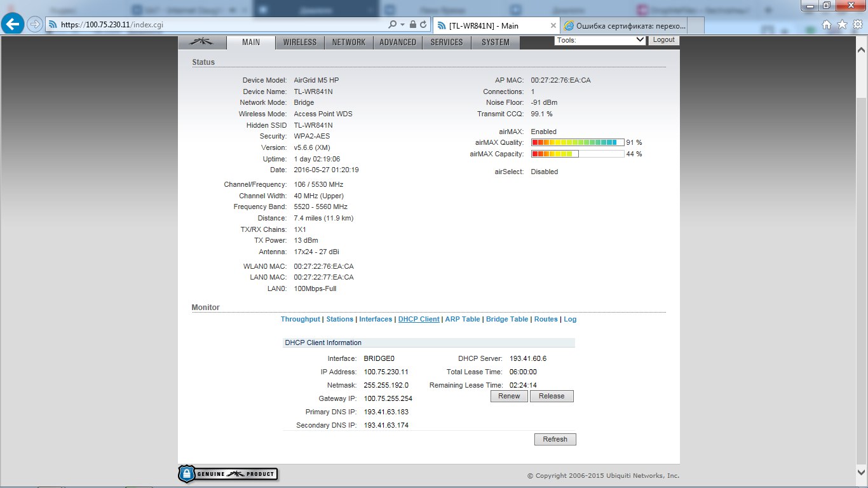Click the airMAX Capacity progress bar
This screenshot has height=488, width=868.
578,154
